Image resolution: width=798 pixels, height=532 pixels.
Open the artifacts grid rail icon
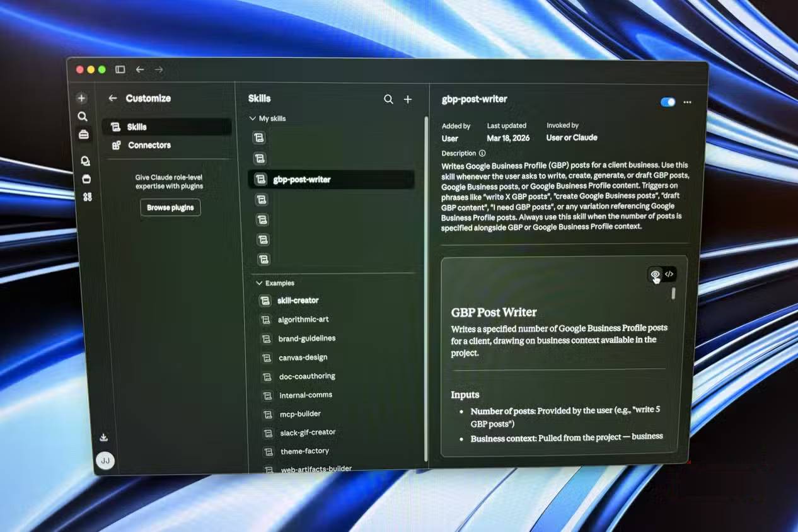(88, 197)
